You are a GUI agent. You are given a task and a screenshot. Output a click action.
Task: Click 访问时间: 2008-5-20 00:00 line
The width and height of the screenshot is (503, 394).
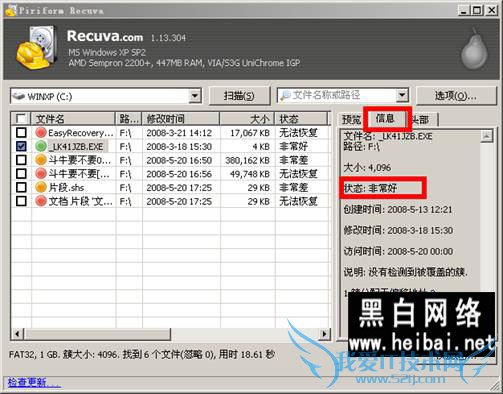(398, 251)
